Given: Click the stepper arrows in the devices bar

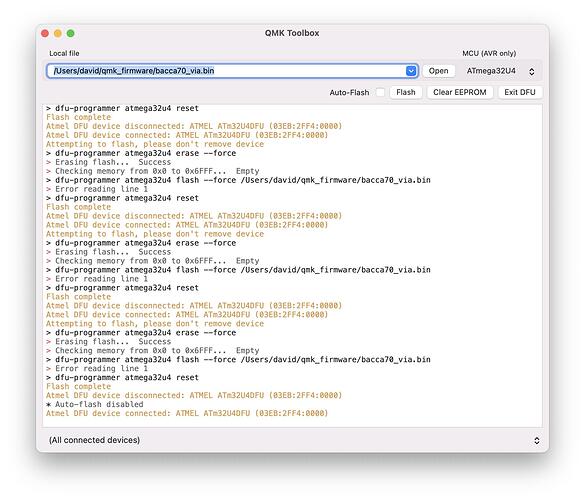Looking at the screenshot, I should pos(536,440).
